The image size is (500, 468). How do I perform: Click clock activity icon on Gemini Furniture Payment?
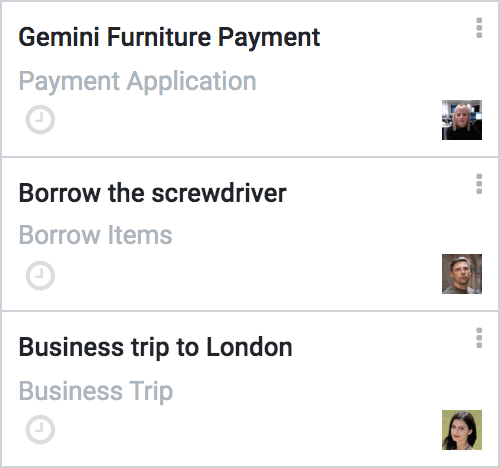click(x=40, y=120)
